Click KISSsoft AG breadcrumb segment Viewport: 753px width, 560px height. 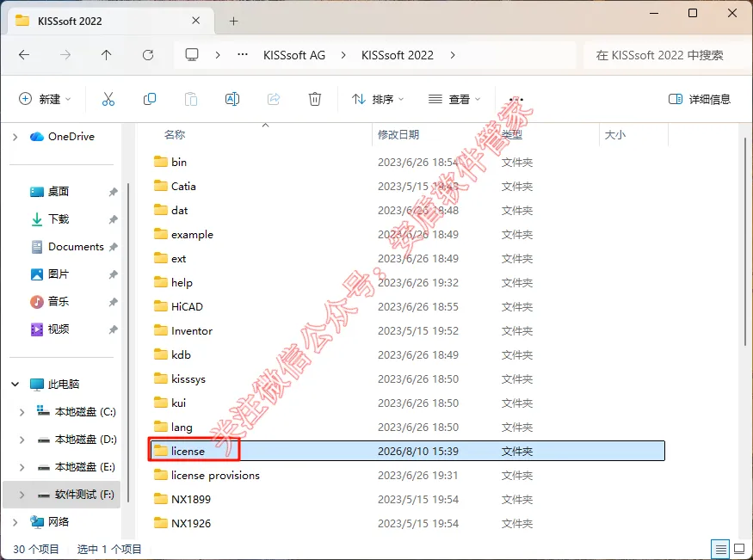click(x=294, y=55)
